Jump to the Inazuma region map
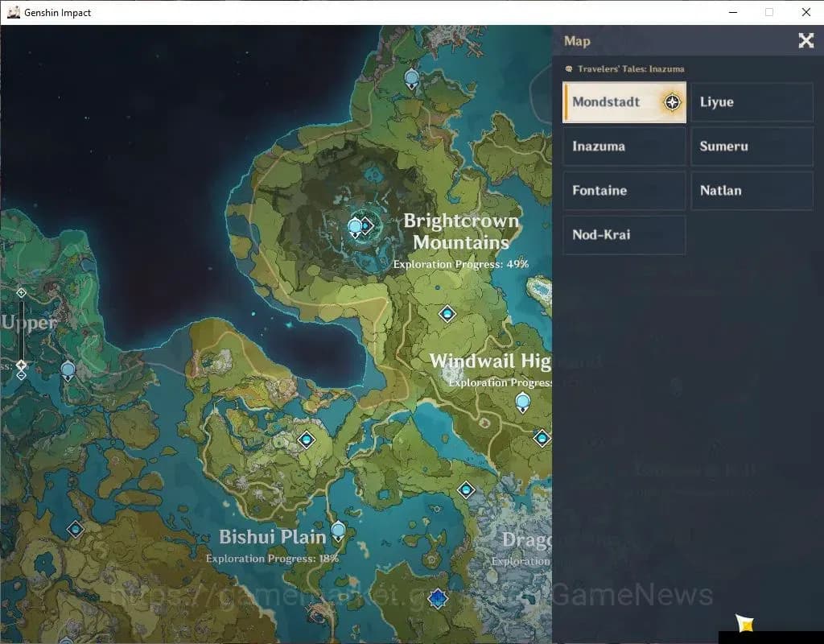 tap(624, 147)
